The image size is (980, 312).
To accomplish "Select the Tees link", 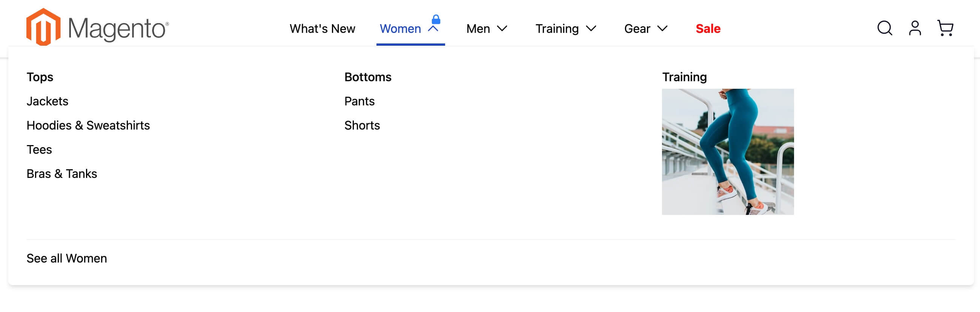I will [39, 150].
